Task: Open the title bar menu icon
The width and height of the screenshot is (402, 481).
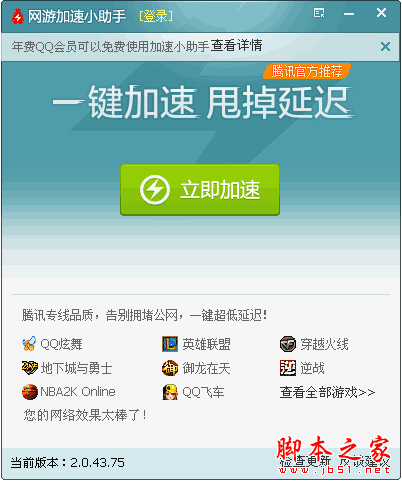Action: [x=319, y=13]
